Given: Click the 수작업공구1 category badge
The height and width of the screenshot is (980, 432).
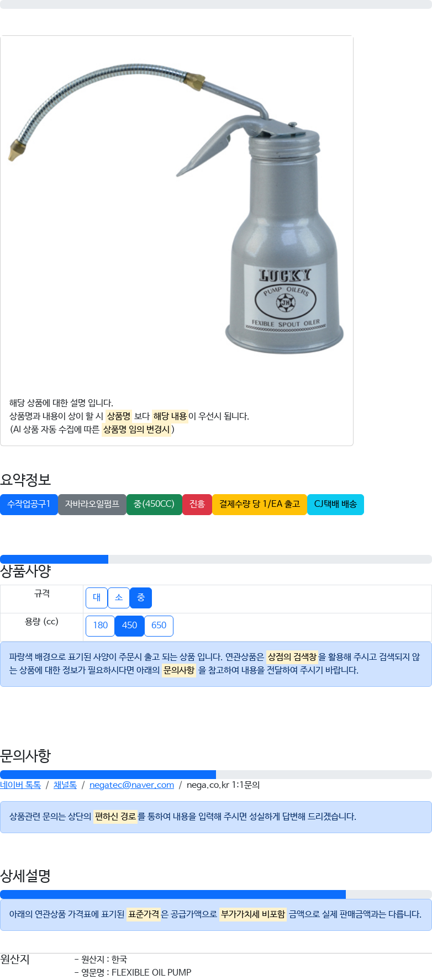Looking at the screenshot, I should pos(29,504).
